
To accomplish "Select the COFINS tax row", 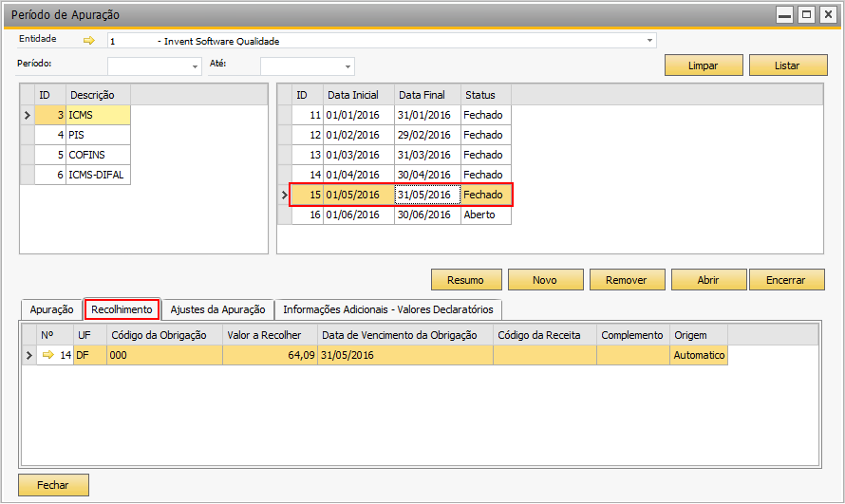I will (83, 155).
